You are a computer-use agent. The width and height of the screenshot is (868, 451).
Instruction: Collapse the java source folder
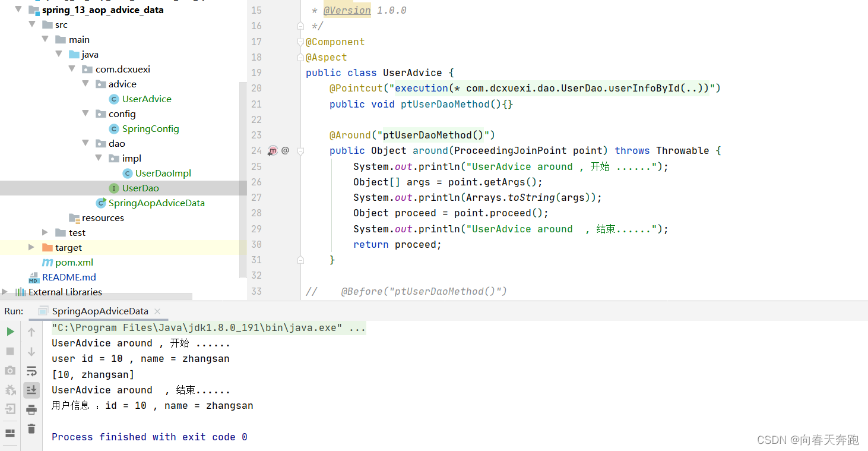coord(59,54)
